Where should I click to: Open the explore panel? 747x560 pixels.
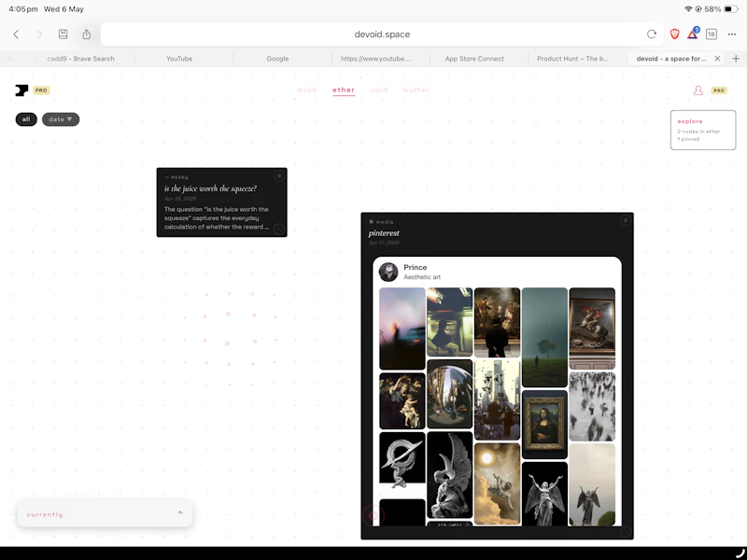703,130
